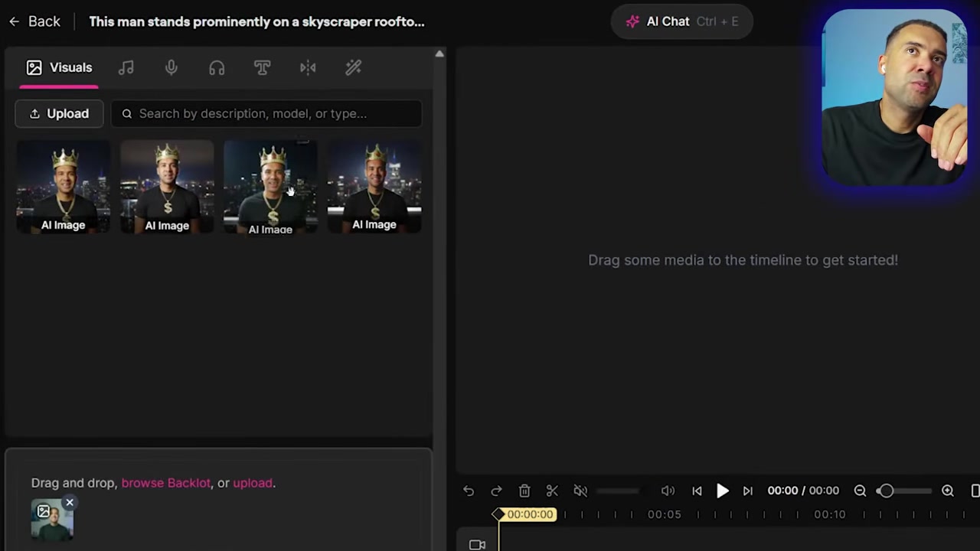Open the music note tab
Image resolution: width=980 pixels, height=551 pixels.
click(x=126, y=67)
